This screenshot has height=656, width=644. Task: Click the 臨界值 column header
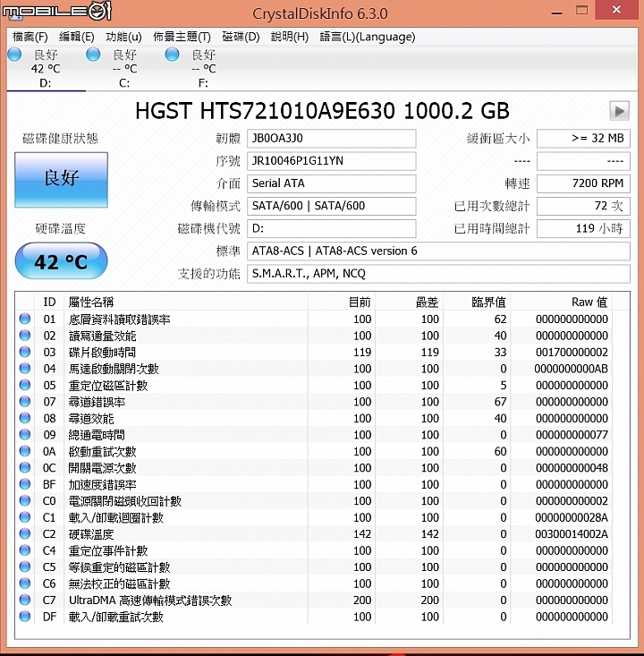tap(477, 302)
